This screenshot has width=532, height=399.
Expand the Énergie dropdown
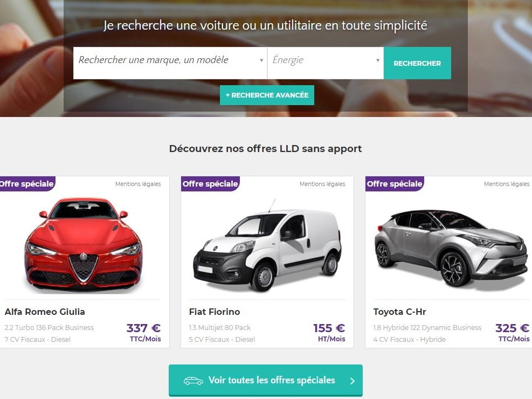pyautogui.click(x=326, y=63)
